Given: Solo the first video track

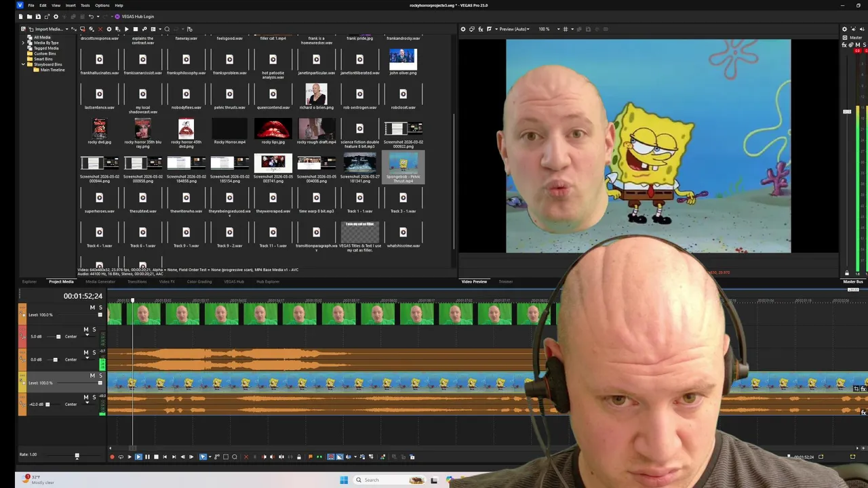Looking at the screenshot, I should (x=100, y=308).
